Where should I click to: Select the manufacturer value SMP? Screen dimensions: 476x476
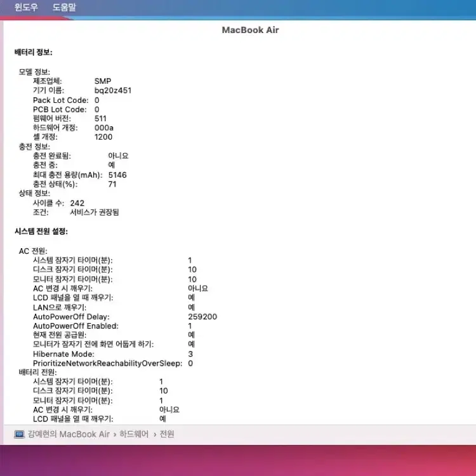[x=103, y=81]
